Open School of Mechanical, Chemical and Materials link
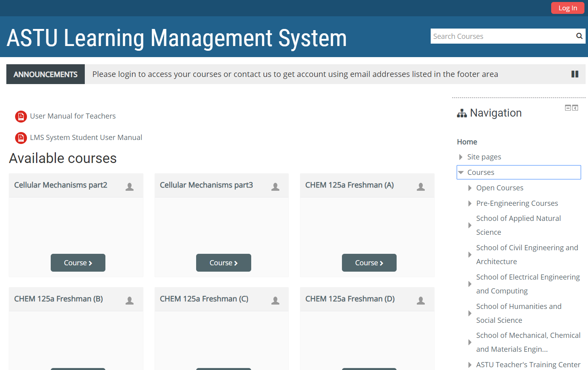The image size is (588, 370). [x=528, y=342]
